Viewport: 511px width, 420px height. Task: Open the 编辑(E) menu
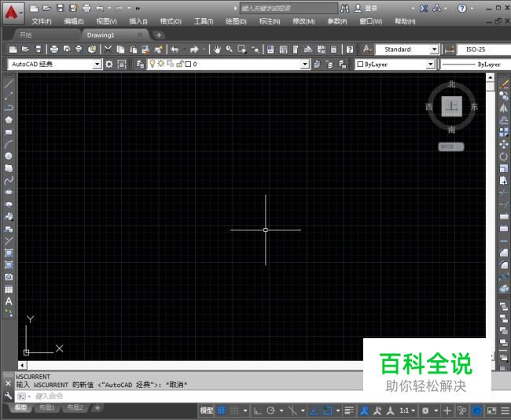[x=74, y=21]
